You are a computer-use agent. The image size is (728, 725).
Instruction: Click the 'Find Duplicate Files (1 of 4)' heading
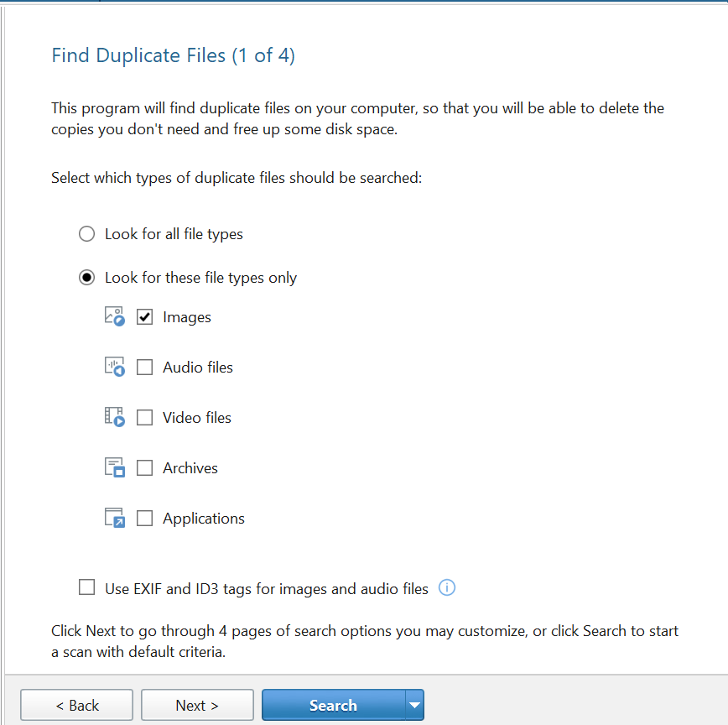173,56
